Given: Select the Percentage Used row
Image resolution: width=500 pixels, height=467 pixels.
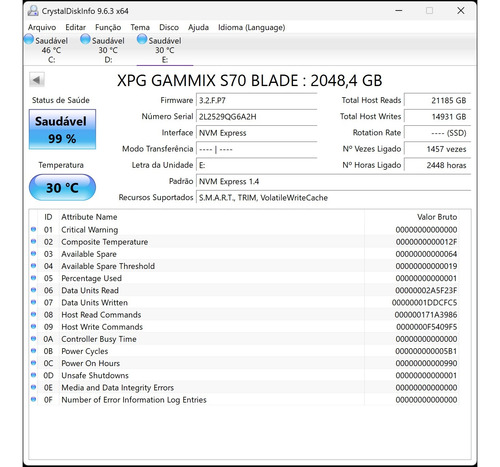Looking at the screenshot, I should (244, 278).
